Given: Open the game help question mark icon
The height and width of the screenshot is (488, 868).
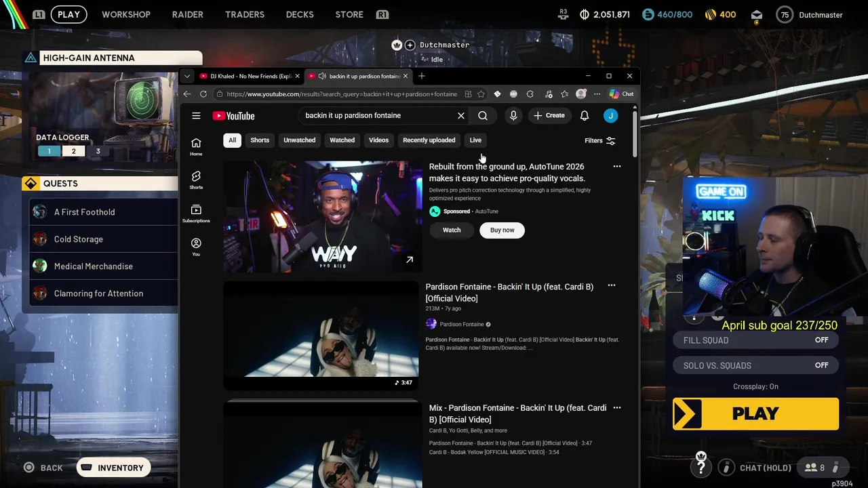Looking at the screenshot, I should pyautogui.click(x=701, y=467).
